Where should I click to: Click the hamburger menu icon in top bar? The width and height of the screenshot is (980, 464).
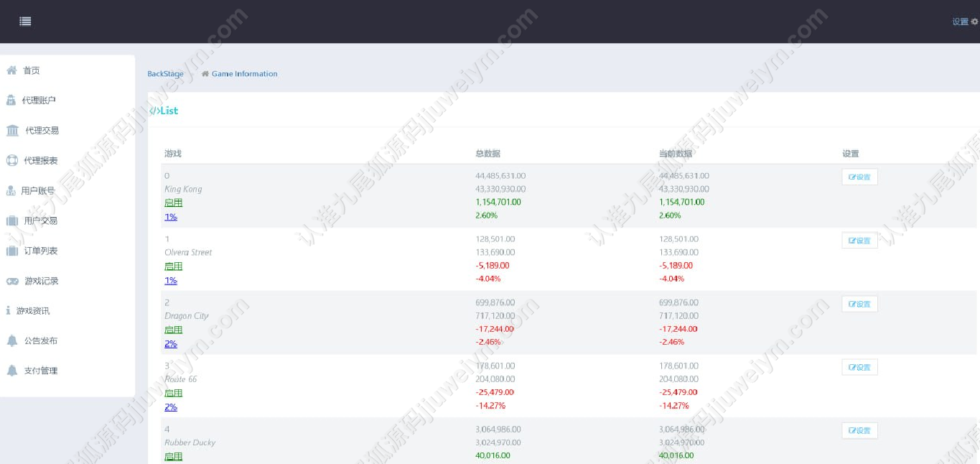(x=25, y=22)
